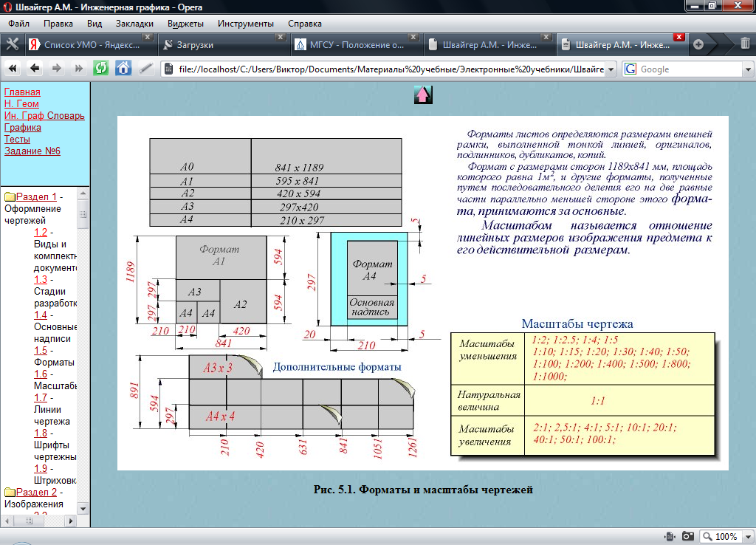Close the Загрузки tab
The width and height of the screenshot is (756, 545).
click(x=281, y=37)
